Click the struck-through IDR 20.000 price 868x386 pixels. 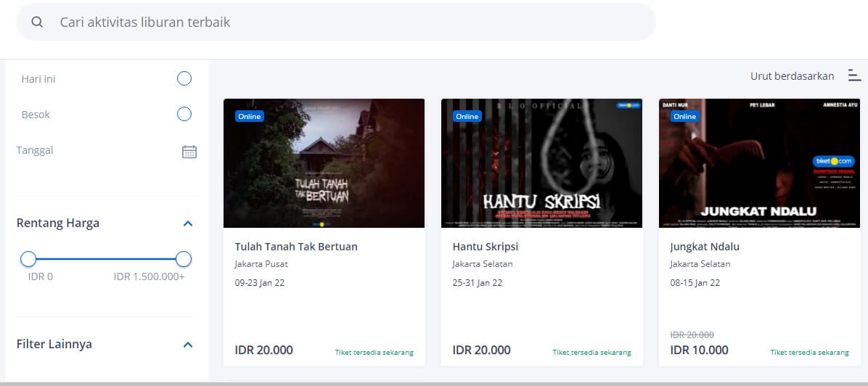point(692,334)
